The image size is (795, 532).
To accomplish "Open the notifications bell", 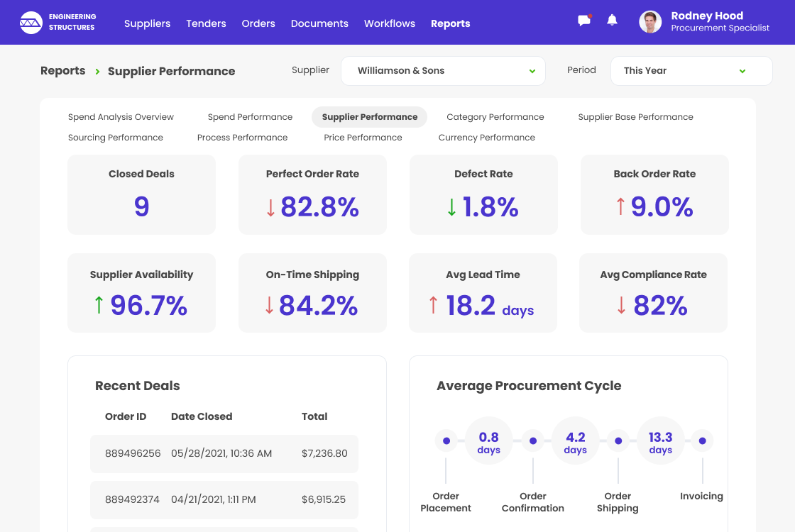I will coord(612,21).
